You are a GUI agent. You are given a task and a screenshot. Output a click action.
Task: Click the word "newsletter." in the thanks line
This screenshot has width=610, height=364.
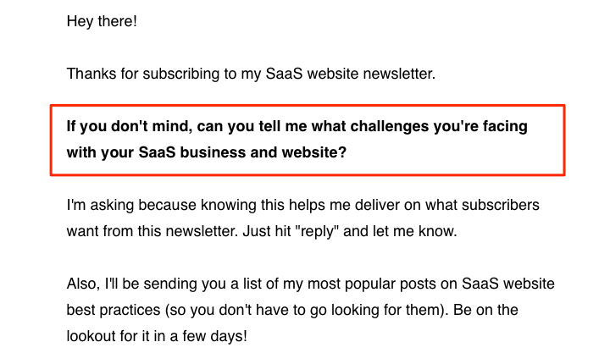coord(399,74)
